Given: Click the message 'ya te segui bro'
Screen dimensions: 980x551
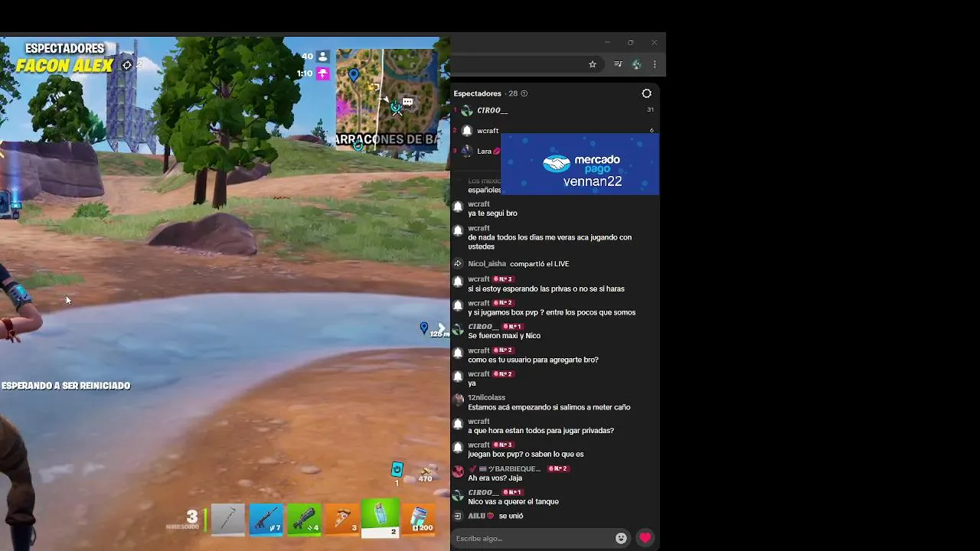Looking at the screenshot, I should tap(492, 214).
